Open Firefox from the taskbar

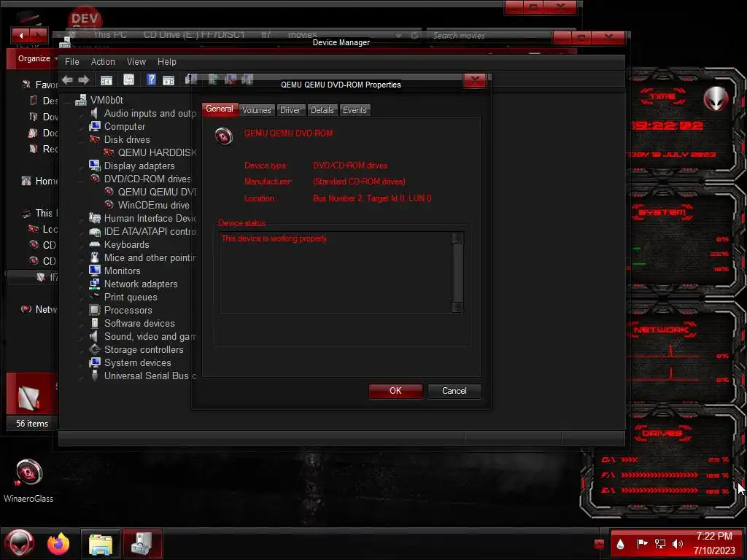click(58, 544)
